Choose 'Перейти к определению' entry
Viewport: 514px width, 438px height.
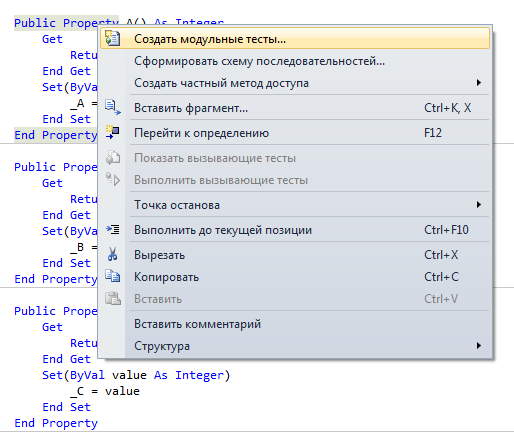click(x=295, y=133)
